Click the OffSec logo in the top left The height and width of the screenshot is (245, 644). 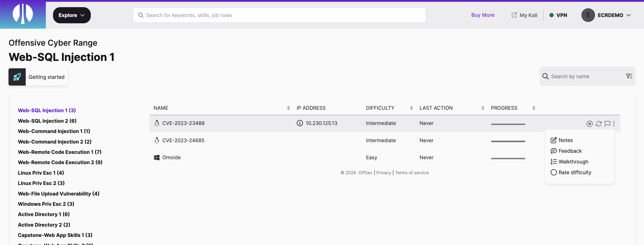[x=23, y=14]
